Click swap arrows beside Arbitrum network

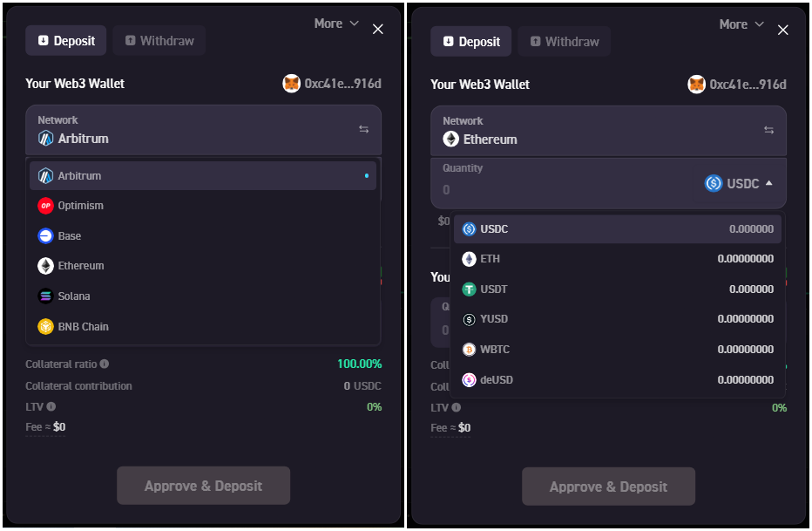[x=363, y=129]
